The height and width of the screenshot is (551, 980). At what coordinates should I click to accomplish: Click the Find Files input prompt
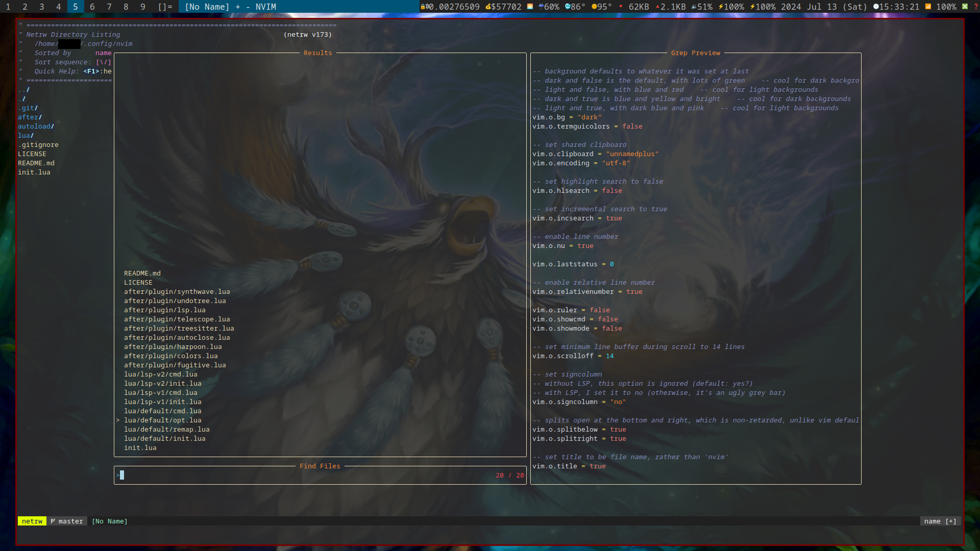tap(121, 475)
